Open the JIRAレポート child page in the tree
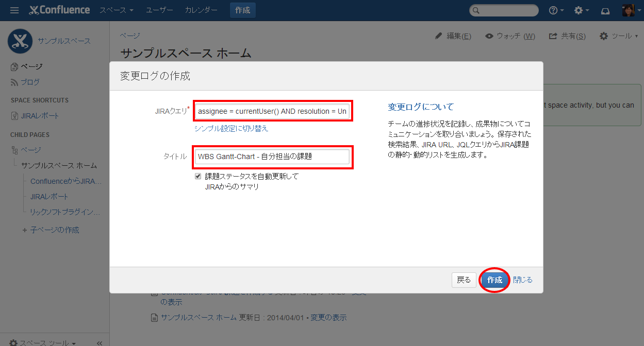This screenshot has width=644, height=346. click(x=49, y=197)
